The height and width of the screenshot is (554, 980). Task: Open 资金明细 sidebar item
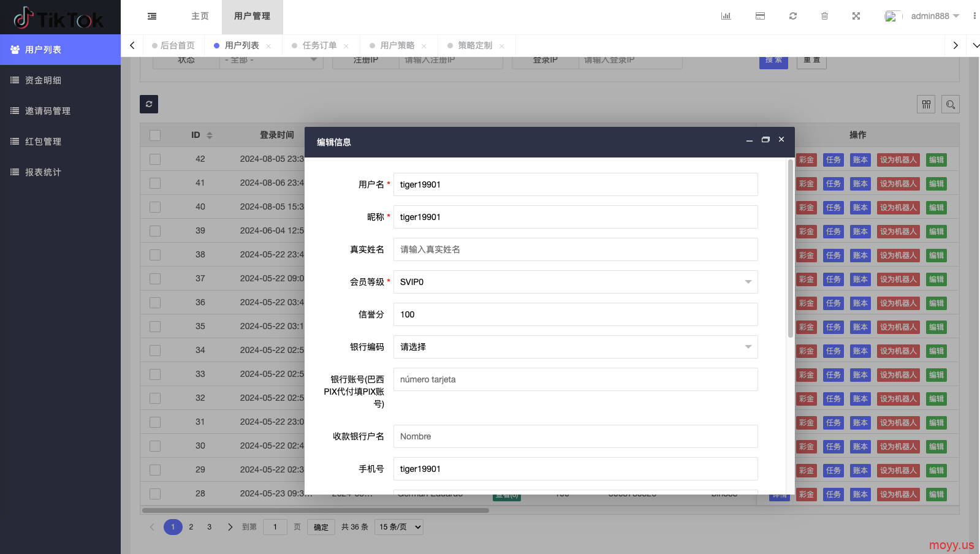[60, 80]
